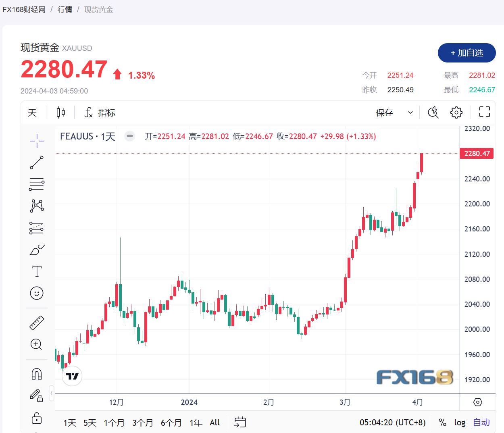Open the emoji stickers tool
504x433 pixels.
point(36,293)
